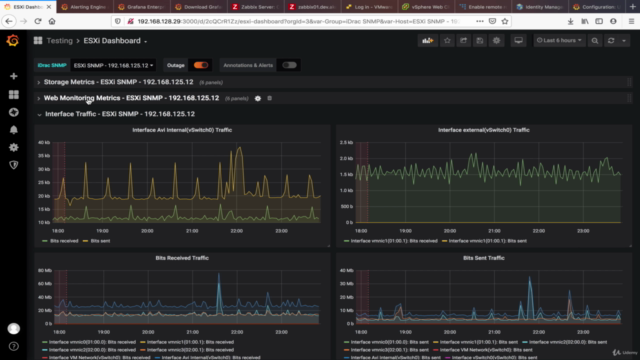640x360 pixels.
Task: Open the Help question mark icon
Action: tap(13, 346)
